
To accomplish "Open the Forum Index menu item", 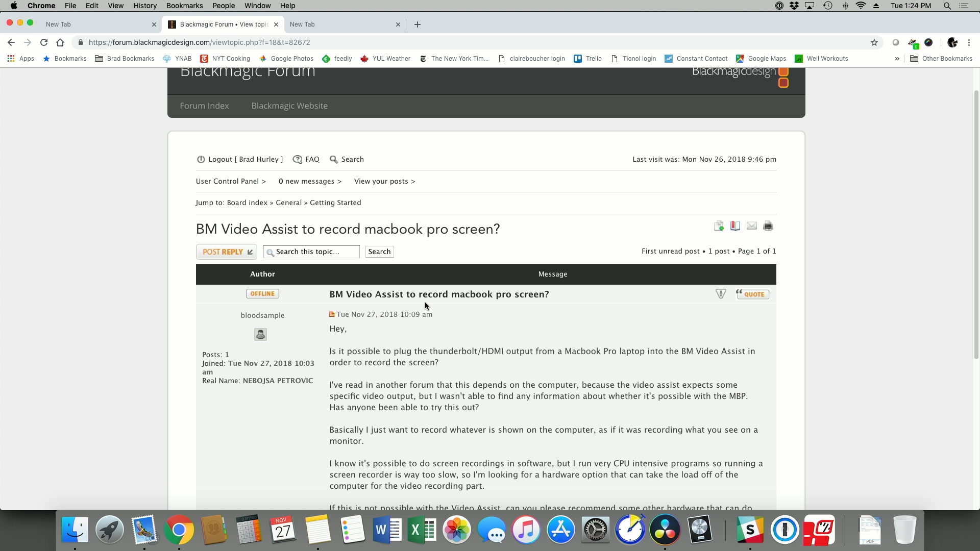I will (x=204, y=105).
